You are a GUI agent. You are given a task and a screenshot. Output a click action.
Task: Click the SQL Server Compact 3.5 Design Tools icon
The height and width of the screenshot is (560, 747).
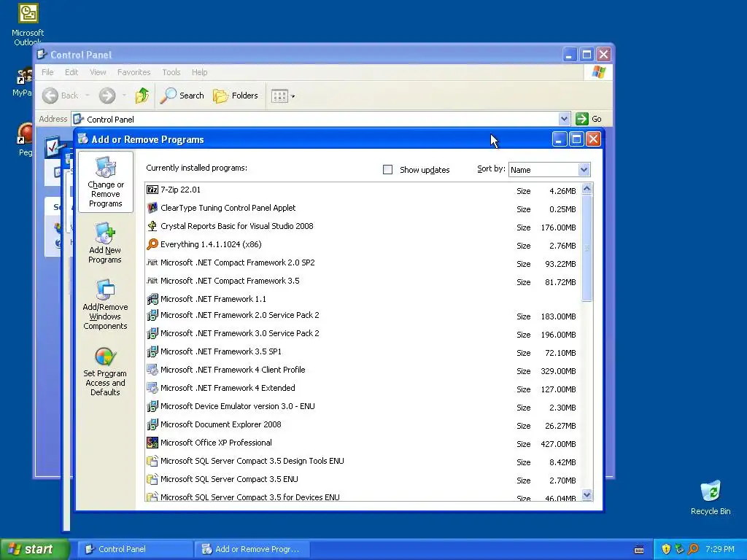coord(152,461)
